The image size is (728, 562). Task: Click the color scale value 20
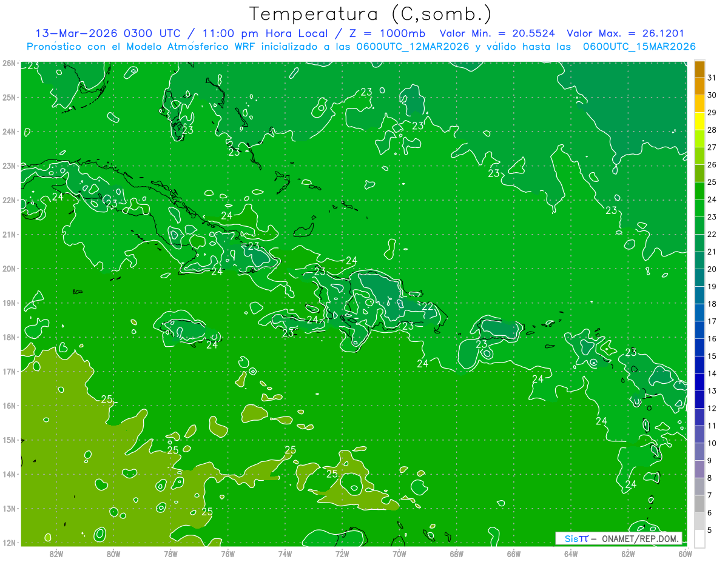coord(712,269)
